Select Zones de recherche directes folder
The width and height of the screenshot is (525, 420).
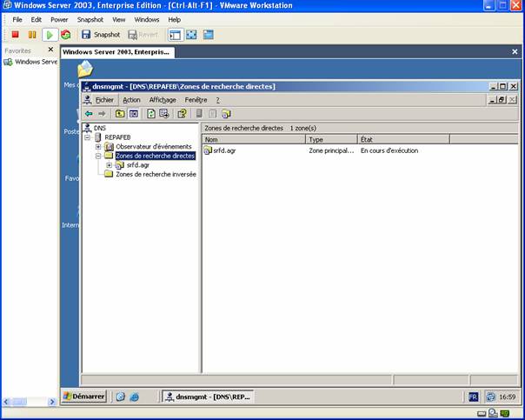pos(155,156)
